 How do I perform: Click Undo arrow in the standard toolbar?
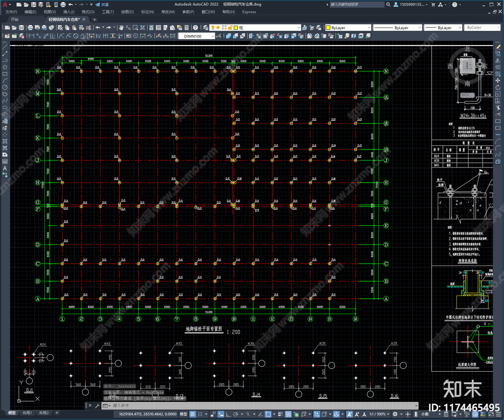pyautogui.click(x=98, y=28)
